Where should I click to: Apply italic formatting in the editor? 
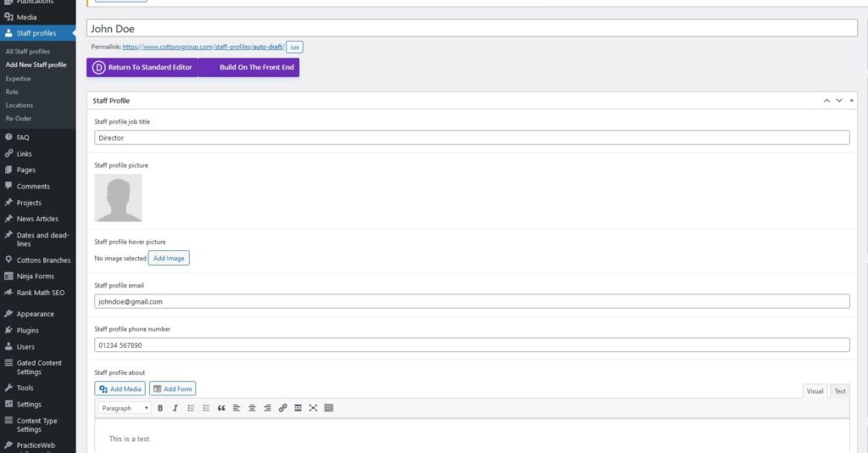click(x=175, y=408)
